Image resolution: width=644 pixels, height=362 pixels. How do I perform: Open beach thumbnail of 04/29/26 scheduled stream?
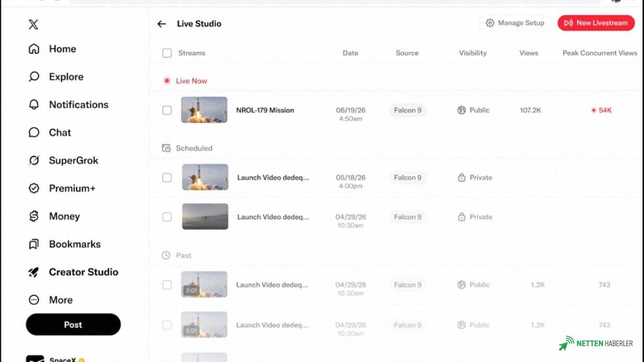pos(205,217)
